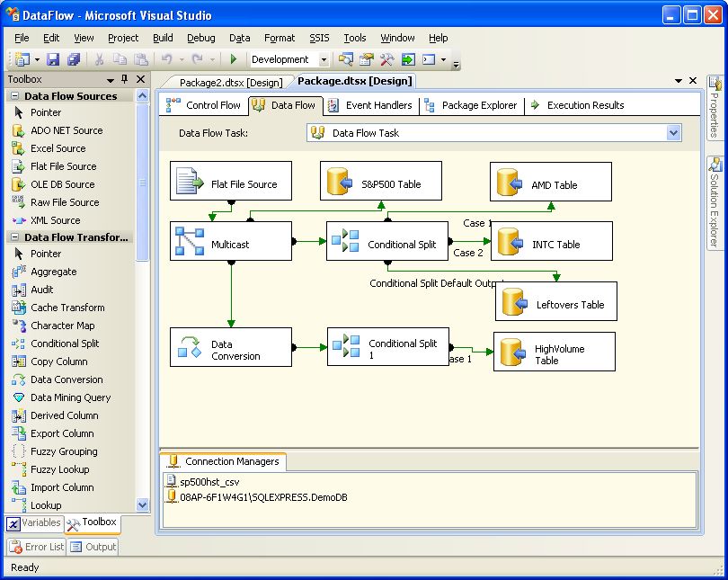
Task: Open the Properties Window toolbar icon
Action: tap(367, 59)
